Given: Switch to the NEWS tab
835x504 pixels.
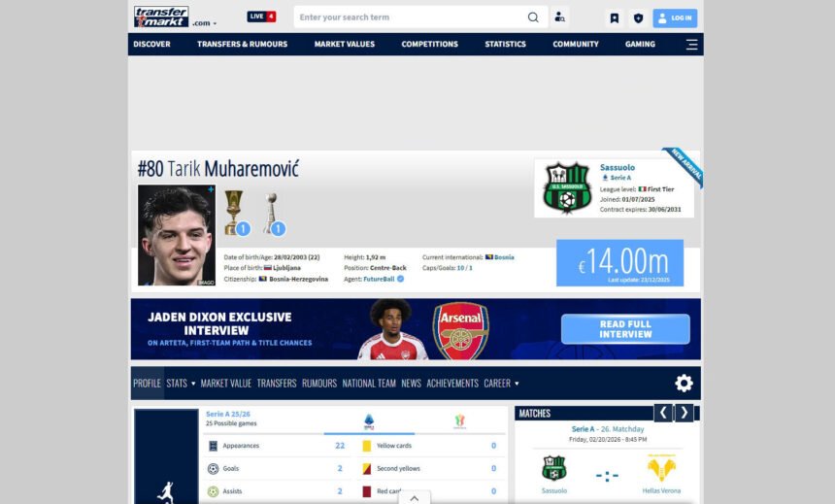Looking at the screenshot, I should (411, 383).
